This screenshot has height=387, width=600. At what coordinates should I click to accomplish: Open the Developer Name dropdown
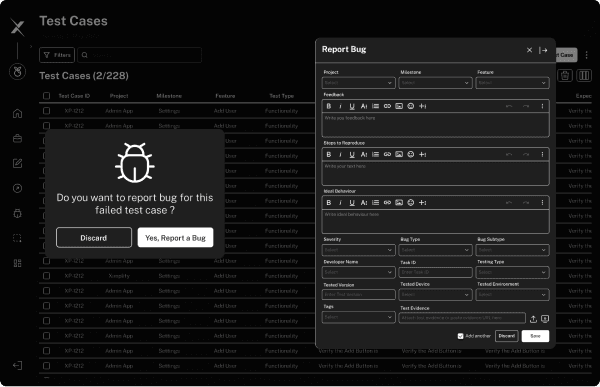359,272
